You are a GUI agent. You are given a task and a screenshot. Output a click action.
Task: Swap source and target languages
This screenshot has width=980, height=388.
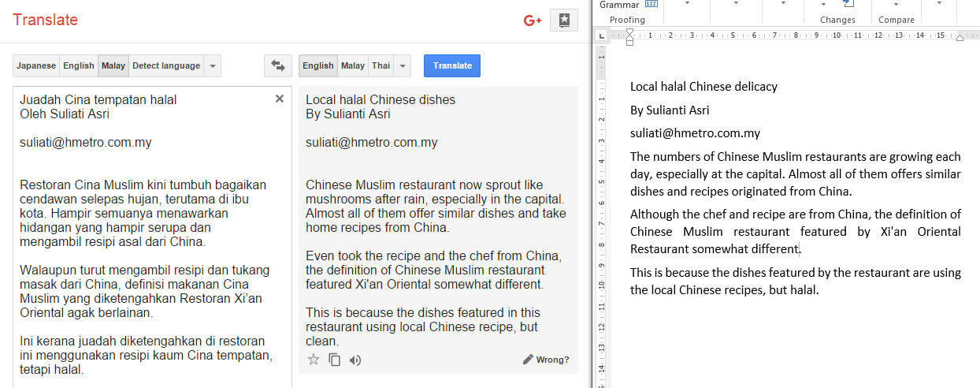(x=277, y=65)
